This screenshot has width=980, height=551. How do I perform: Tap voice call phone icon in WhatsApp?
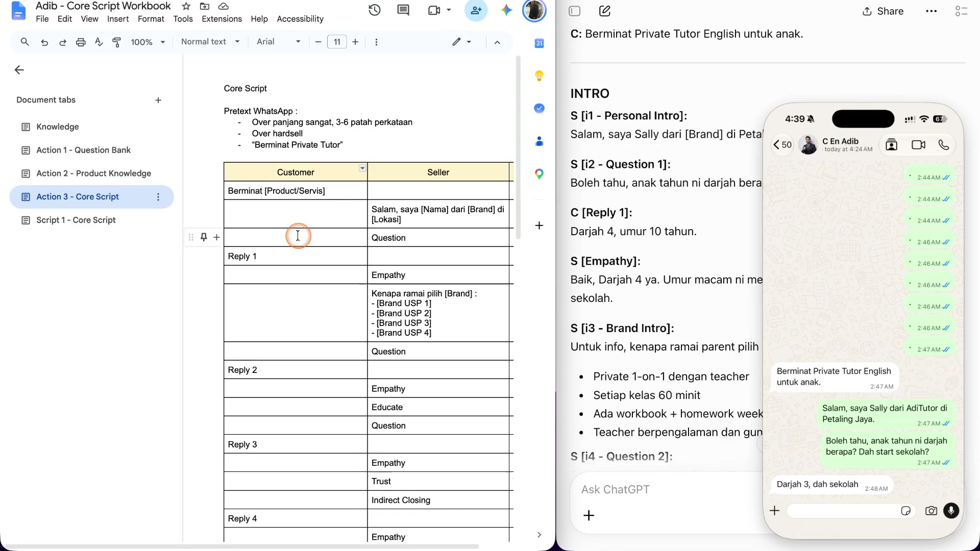[x=944, y=145]
